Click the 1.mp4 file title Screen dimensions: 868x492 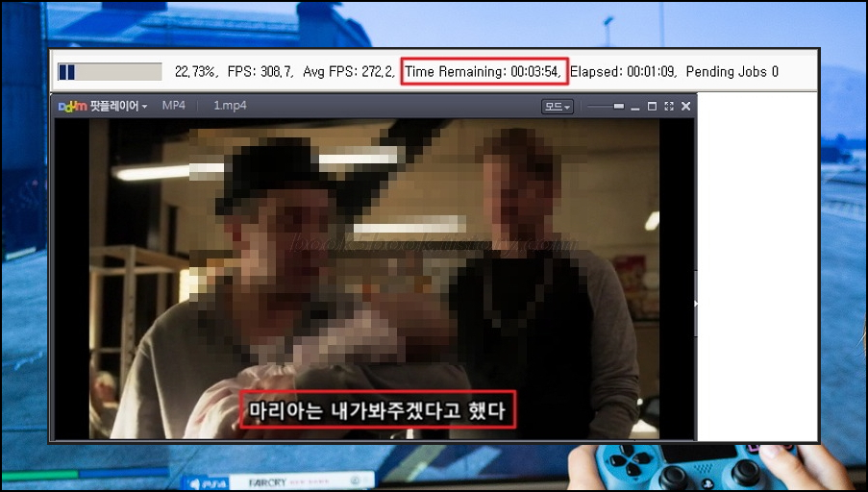230,105
